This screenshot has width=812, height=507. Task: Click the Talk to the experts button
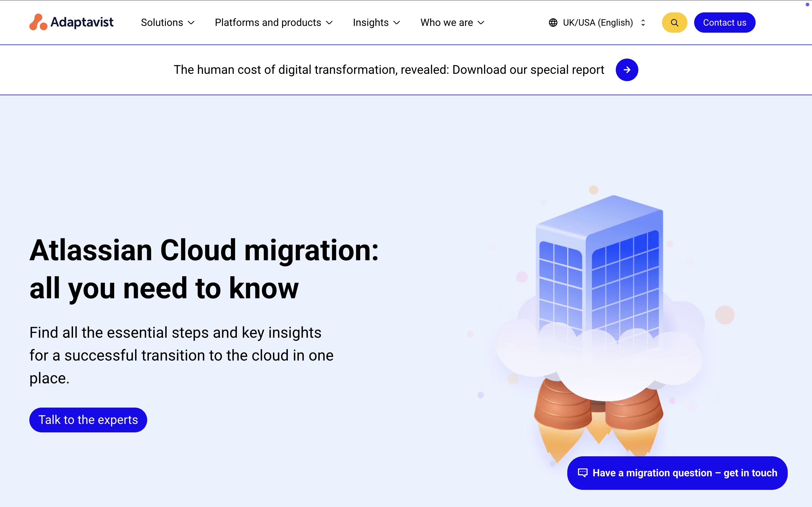tap(88, 420)
